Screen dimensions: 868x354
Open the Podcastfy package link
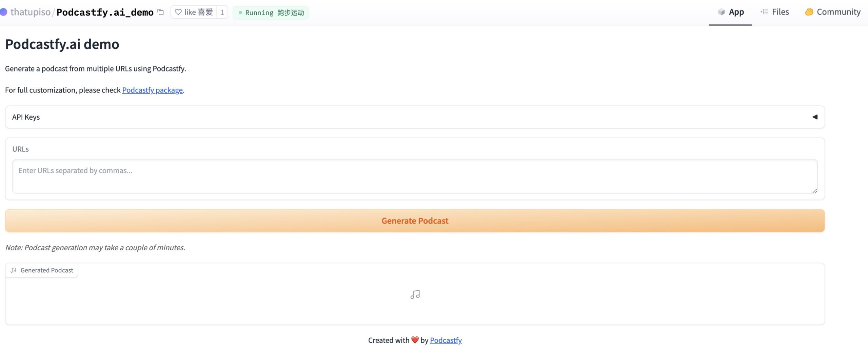click(x=152, y=90)
